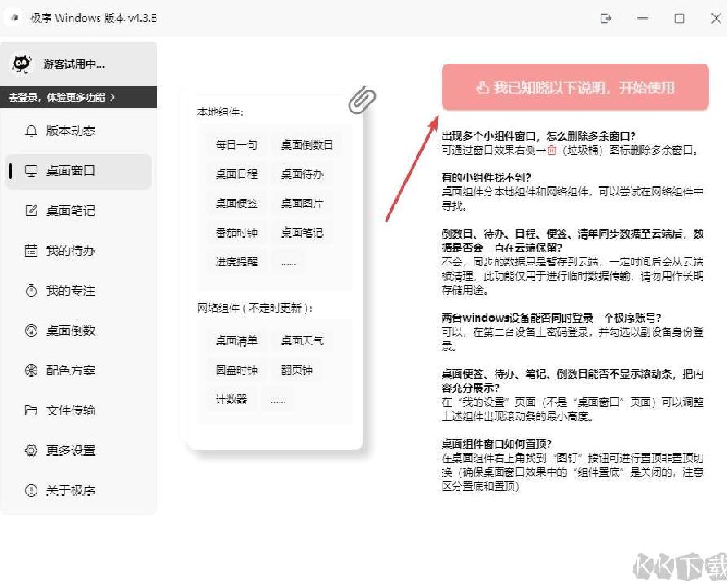Screen dimensions: 727x588
Task: Maximize the 极序 window
Action: (x=679, y=18)
